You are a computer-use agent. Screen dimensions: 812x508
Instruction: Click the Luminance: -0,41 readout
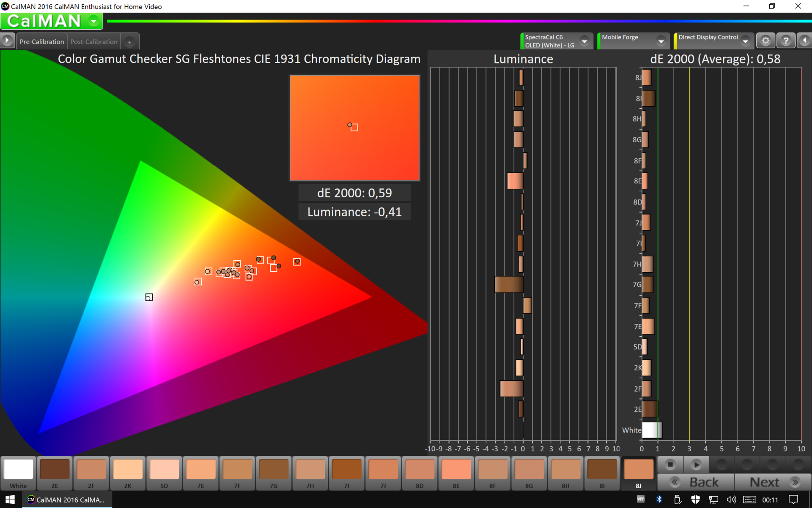point(354,212)
